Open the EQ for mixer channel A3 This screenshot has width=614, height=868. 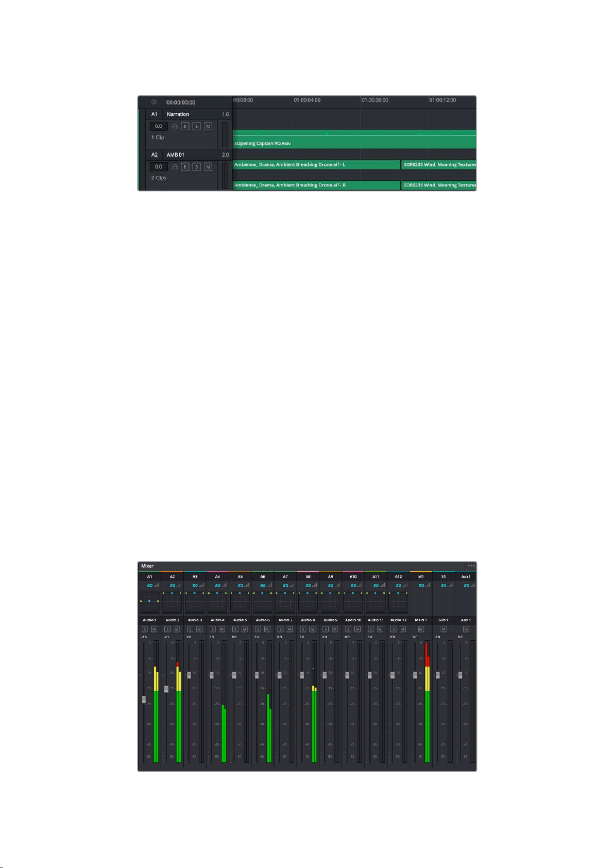[x=195, y=585]
